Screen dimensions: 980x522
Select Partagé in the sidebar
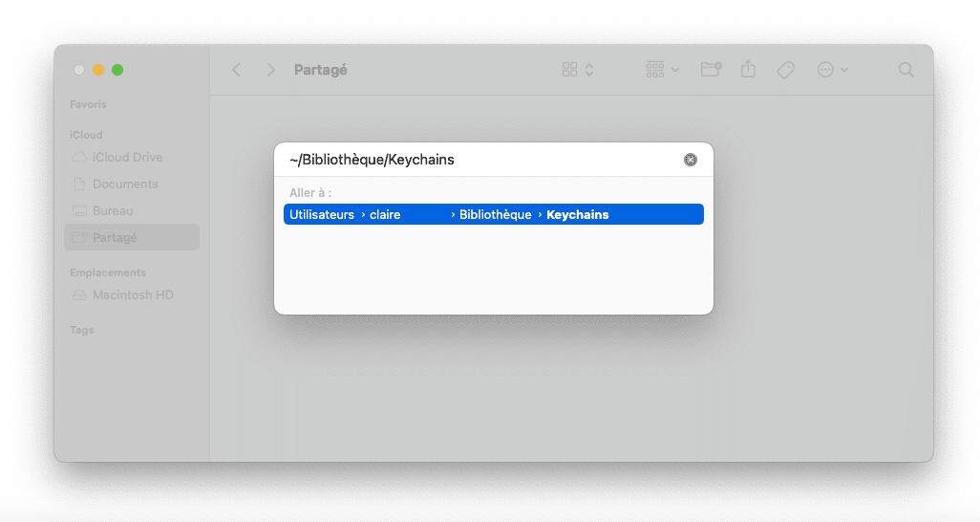[x=115, y=237]
